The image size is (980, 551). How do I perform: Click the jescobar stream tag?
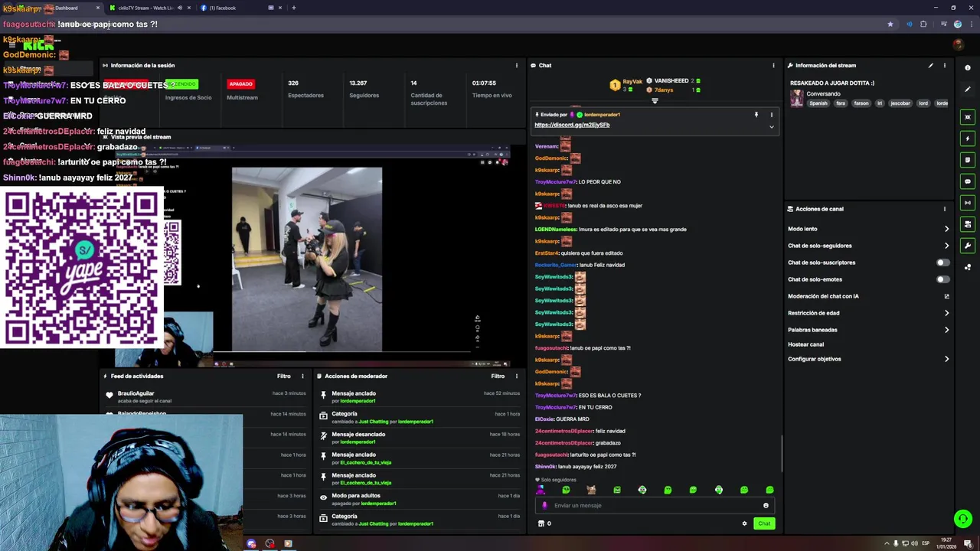(900, 103)
